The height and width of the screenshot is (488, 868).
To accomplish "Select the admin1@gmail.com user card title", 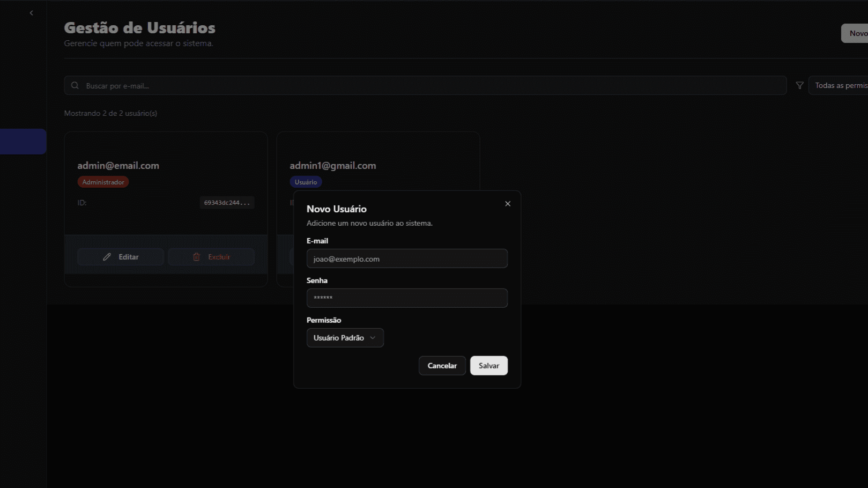I will point(332,166).
